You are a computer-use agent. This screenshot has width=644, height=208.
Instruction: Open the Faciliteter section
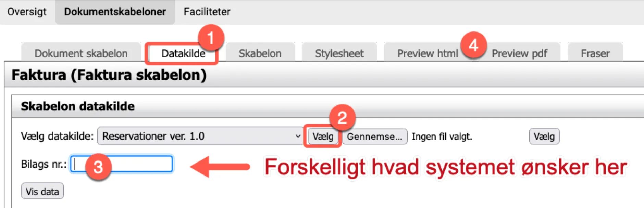pos(207,12)
